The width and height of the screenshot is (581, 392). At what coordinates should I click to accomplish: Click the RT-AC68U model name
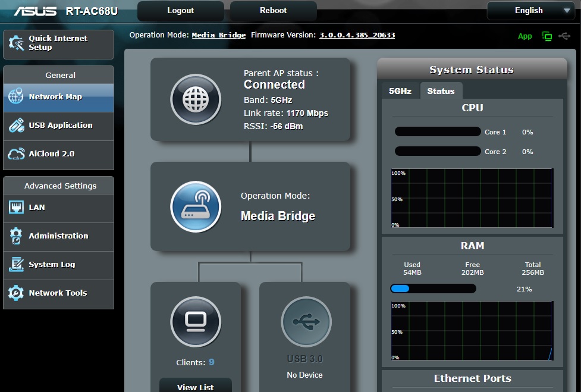tap(92, 11)
